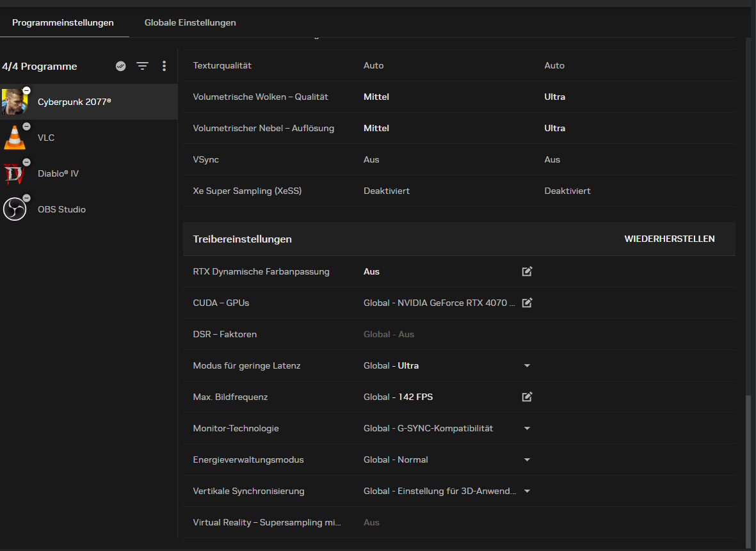Image resolution: width=756 pixels, height=551 pixels.
Task: Expand the Modus für geringe Latenz dropdown
Action: pos(527,366)
